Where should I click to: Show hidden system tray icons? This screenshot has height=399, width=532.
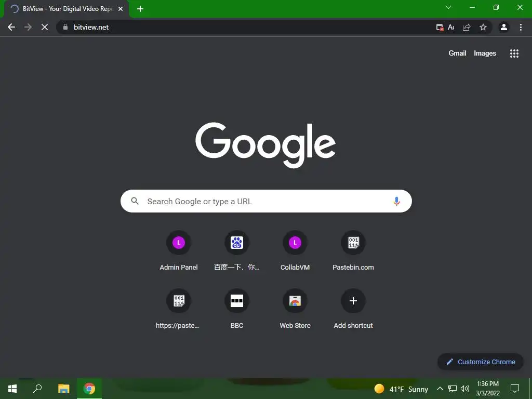pyautogui.click(x=440, y=389)
